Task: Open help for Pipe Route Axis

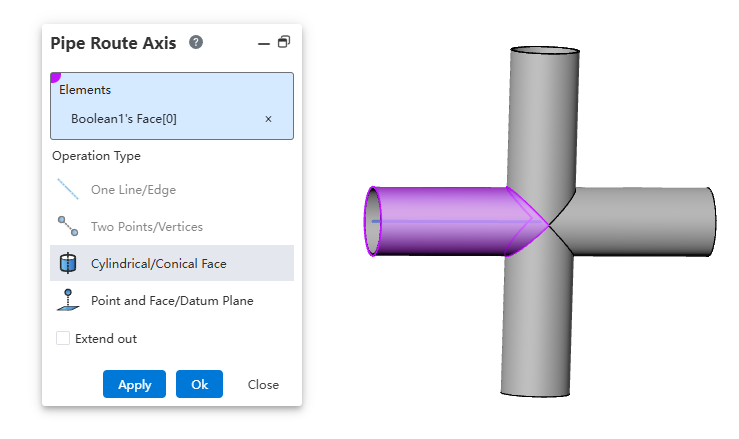Action: tap(196, 43)
